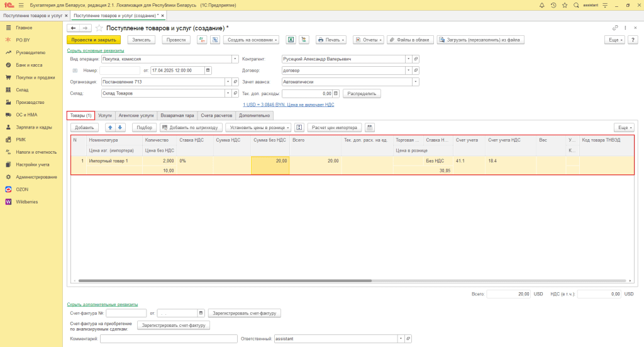
Task: Click Скрыть основные реквизиты link
Action: (x=96, y=50)
